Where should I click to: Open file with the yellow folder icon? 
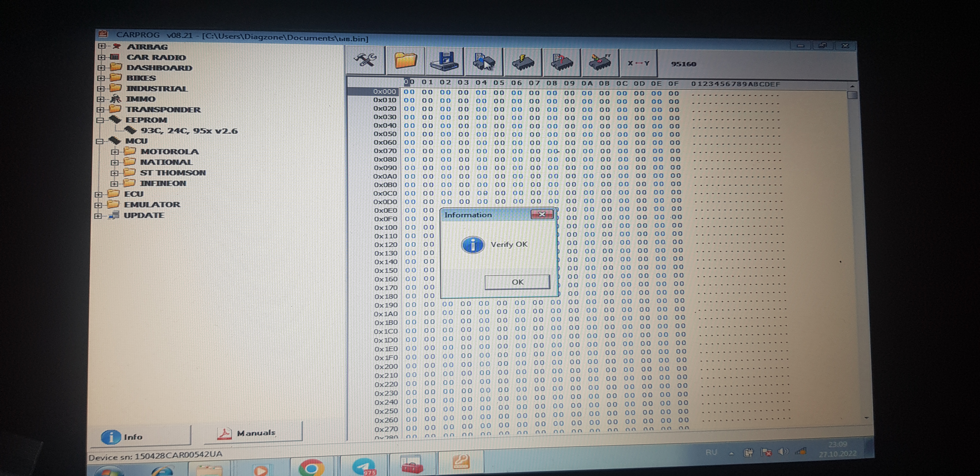[x=405, y=61]
